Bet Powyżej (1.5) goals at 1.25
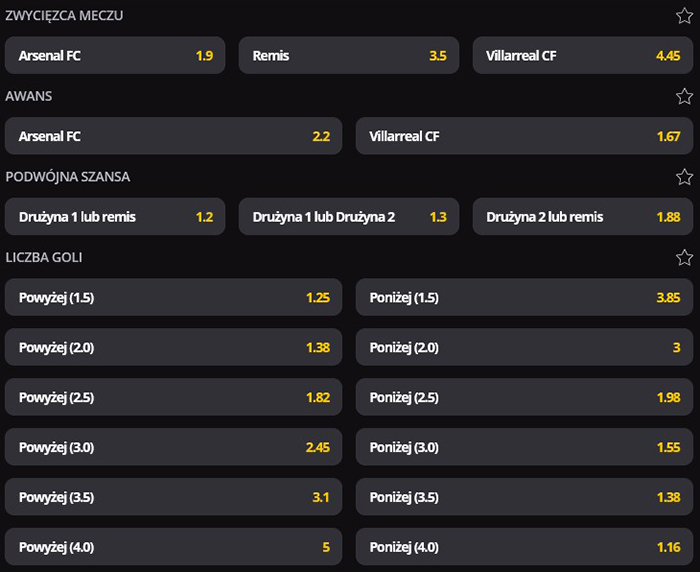This screenshot has height=572, width=700. [173, 297]
